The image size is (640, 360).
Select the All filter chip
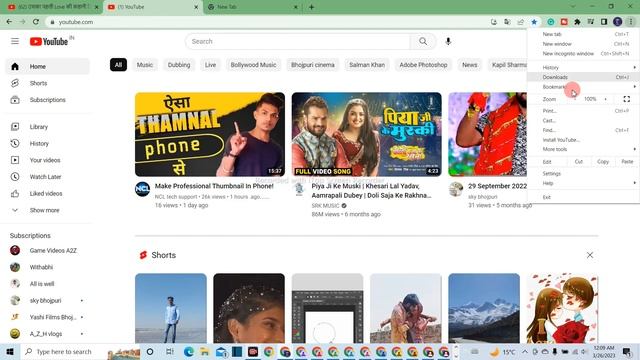point(118,65)
